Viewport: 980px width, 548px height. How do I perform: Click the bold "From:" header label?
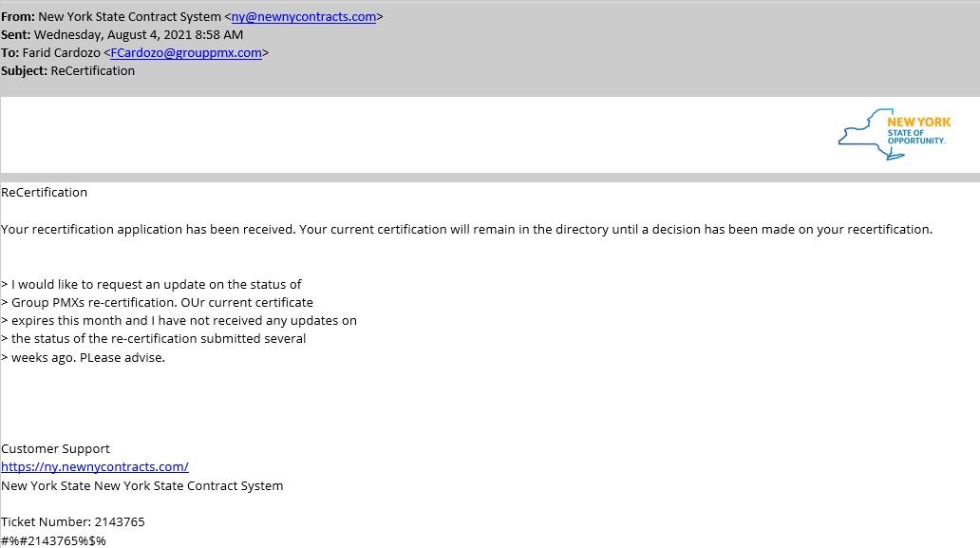[17, 17]
